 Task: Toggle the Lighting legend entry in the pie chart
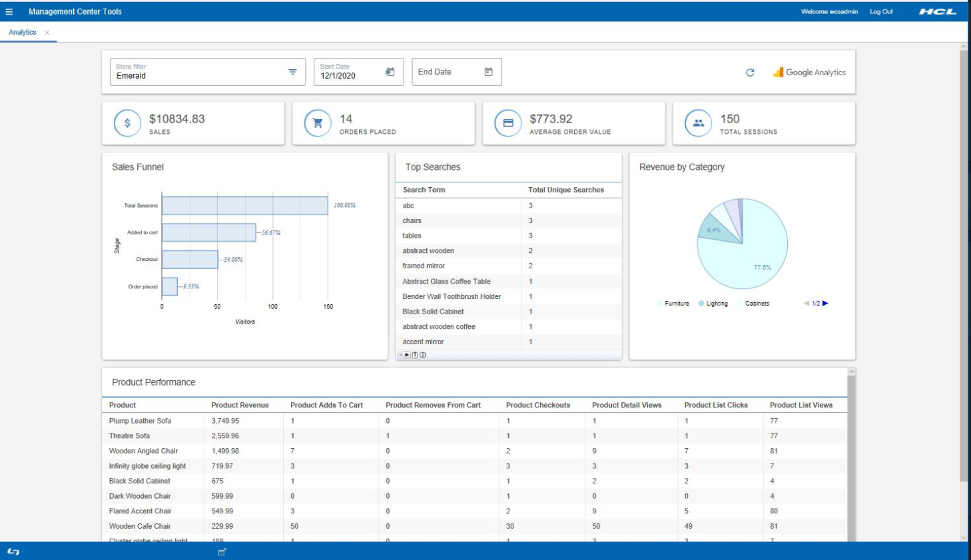click(x=713, y=304)
